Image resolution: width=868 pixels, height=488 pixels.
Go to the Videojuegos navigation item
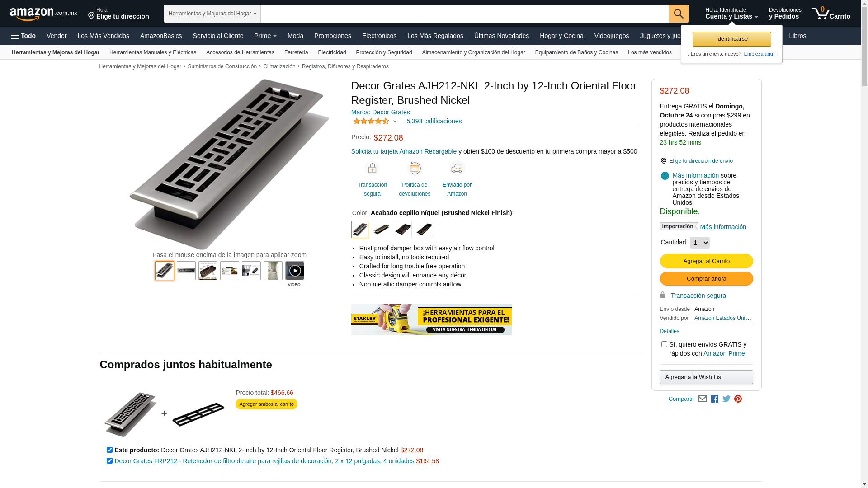(x=611, y=36)
